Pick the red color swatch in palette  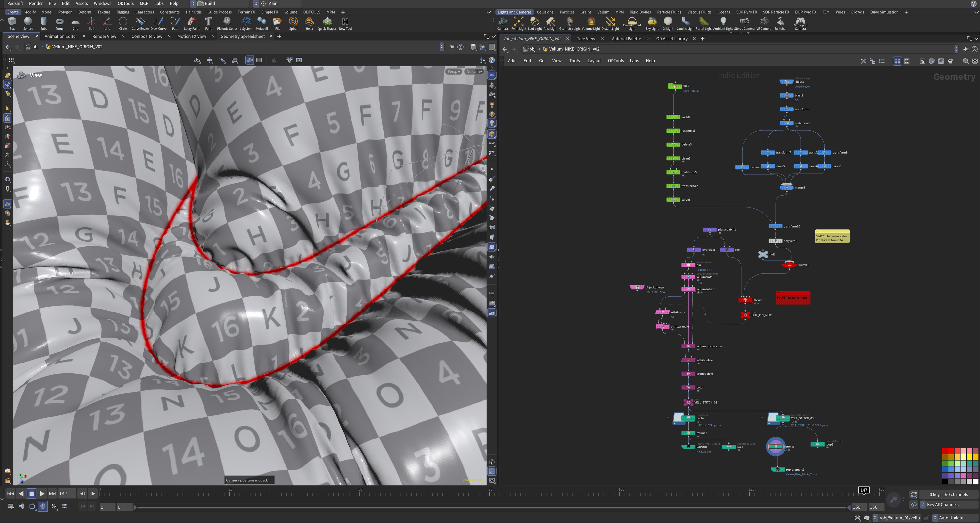click(x=951, y=451)
